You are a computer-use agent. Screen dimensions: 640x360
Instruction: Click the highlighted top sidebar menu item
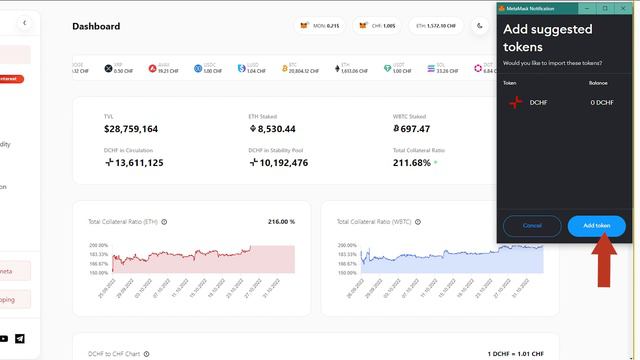point(15,55)
